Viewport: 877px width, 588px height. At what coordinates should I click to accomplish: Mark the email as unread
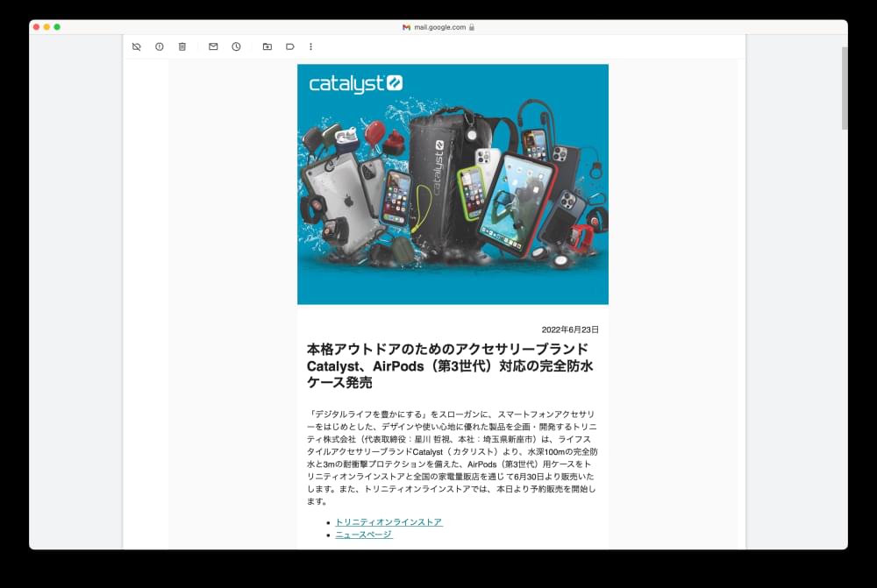[213, 47]
